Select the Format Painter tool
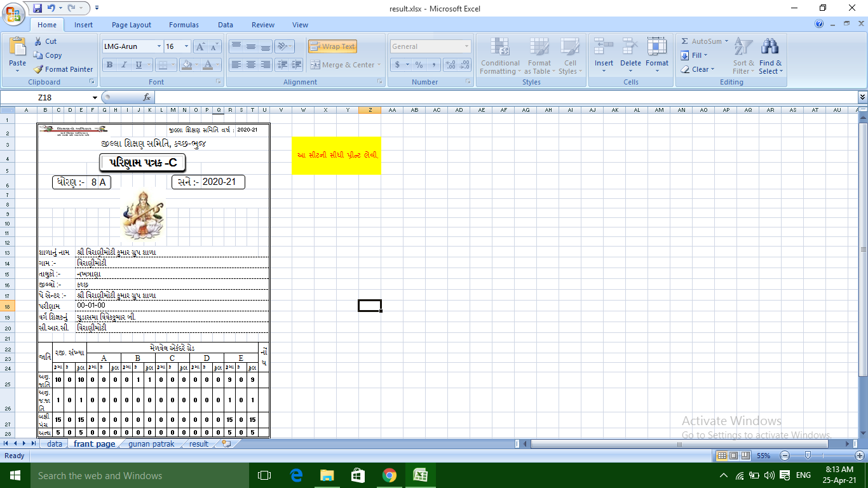868x488 pixels. 62,69
